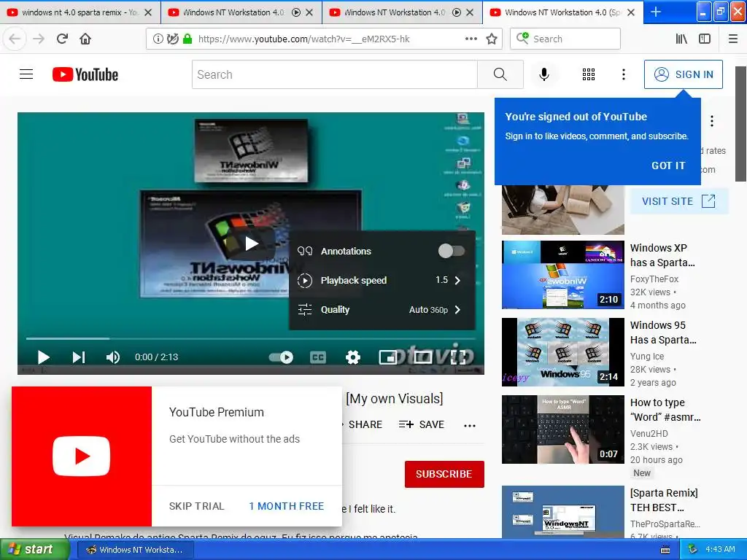Open the ad's three-dot options menu
747x560 pixels.
[712, 121]
